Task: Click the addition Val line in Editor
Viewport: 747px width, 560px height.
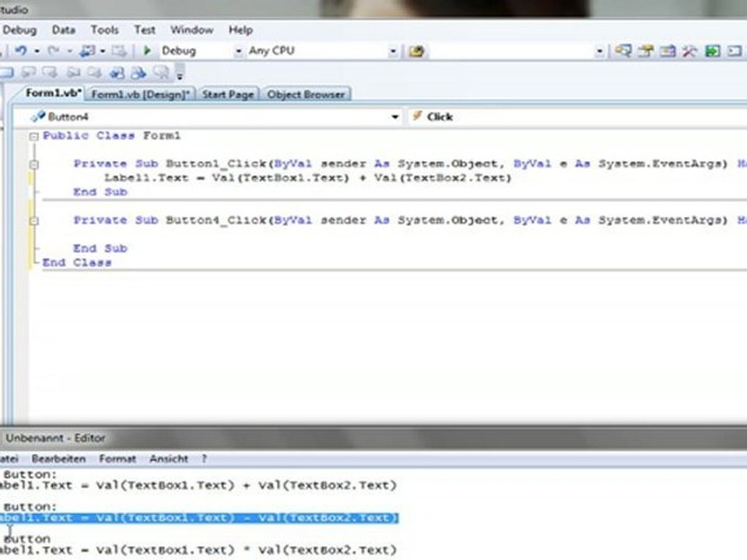Action: (x=198, y=485)
